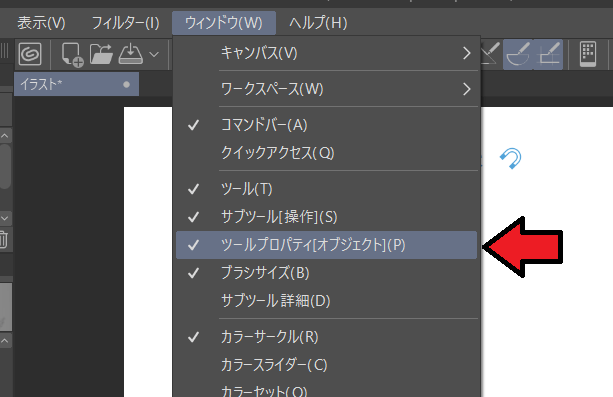
Task: Toggle ツールプロパティ[オブジェクト](P) palette
Action: pos(326,245)
